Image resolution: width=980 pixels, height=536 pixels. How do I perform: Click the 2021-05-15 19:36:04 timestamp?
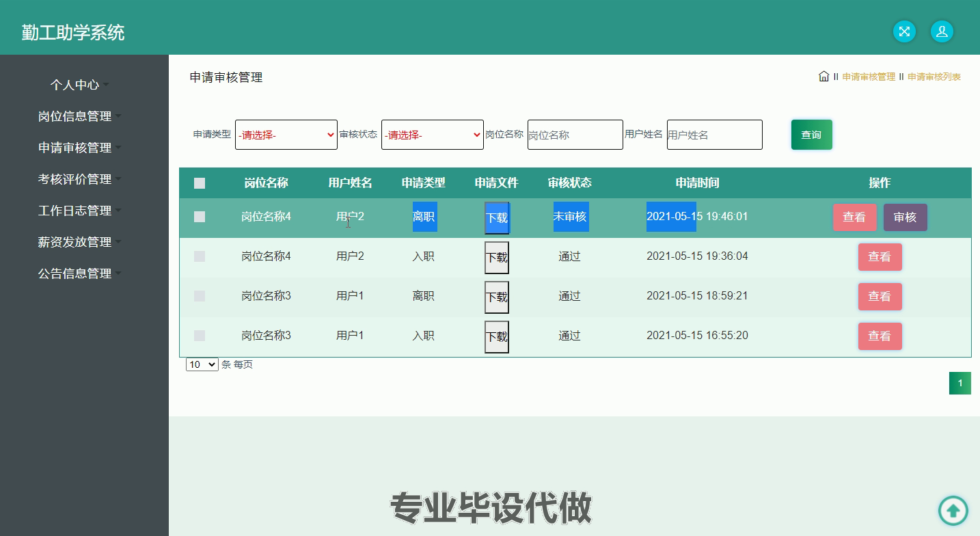tap(697, 256)
